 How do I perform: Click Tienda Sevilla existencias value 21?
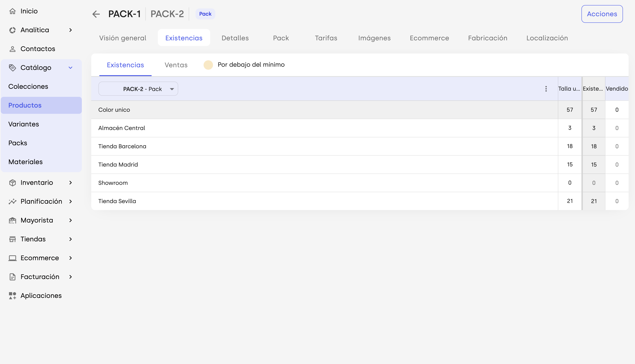(594, 201)
